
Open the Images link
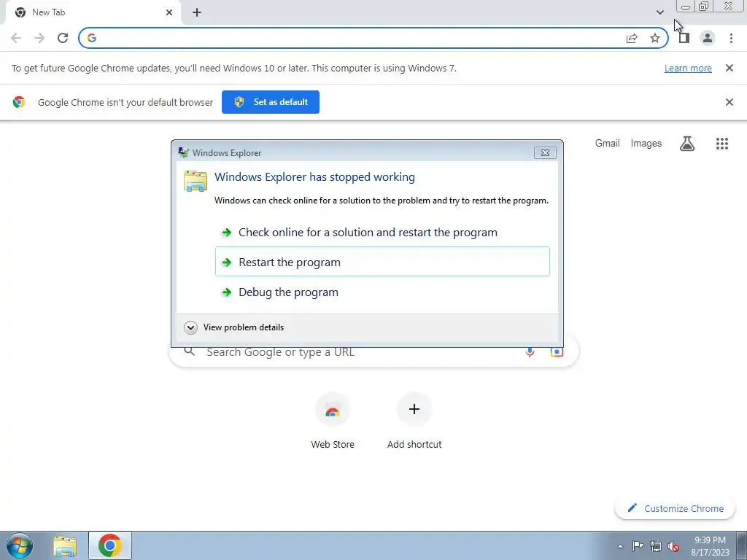(x=646, y=144)
